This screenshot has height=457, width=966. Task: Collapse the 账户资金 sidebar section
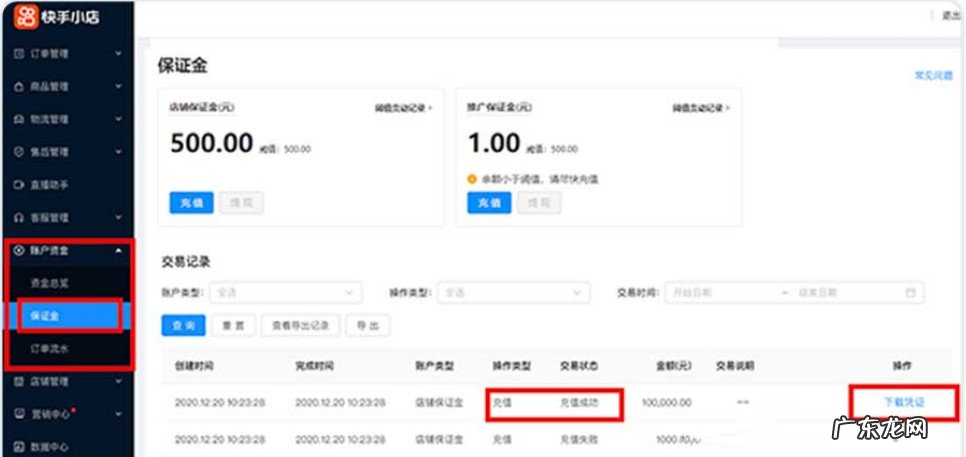click(119, 250)
